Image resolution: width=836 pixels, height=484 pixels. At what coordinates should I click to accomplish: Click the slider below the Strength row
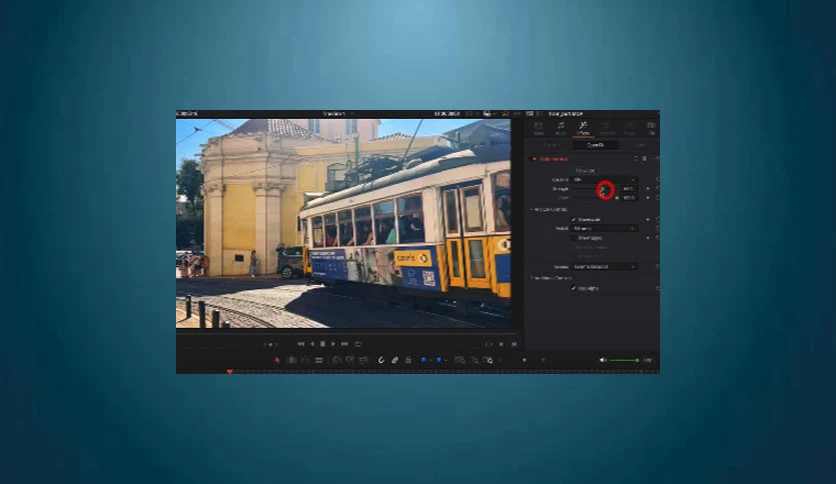tap(594, 198)
